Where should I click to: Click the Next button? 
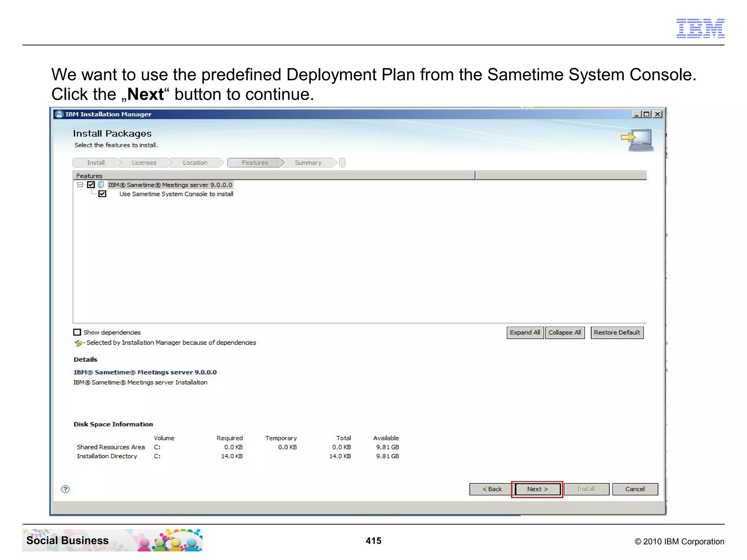[537, 489]
